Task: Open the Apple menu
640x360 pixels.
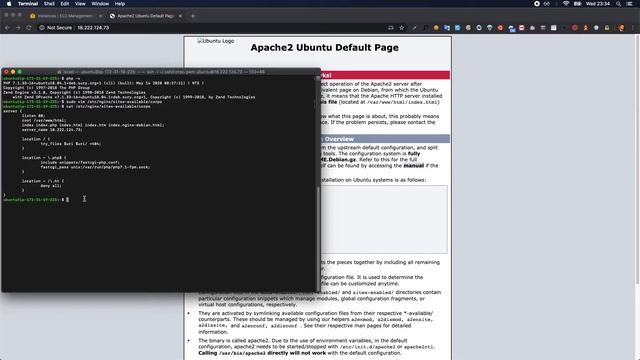Action: (9, 4)
